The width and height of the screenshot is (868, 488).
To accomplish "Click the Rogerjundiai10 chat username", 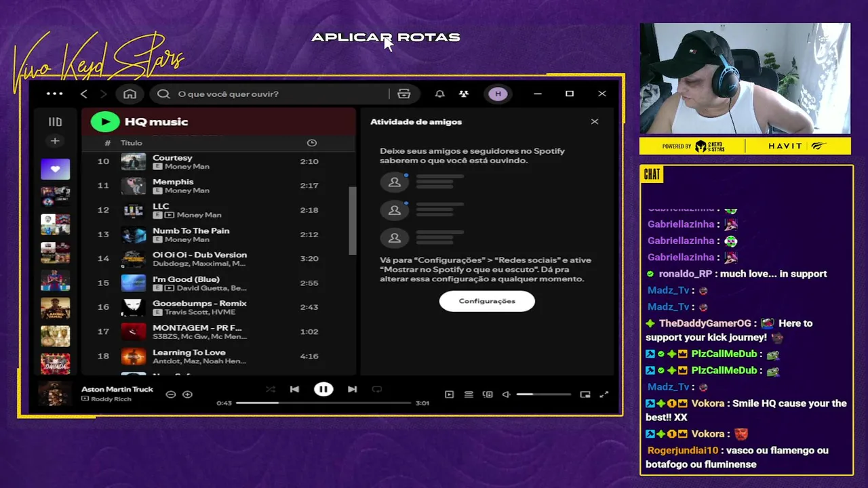I will coord(682,450).
